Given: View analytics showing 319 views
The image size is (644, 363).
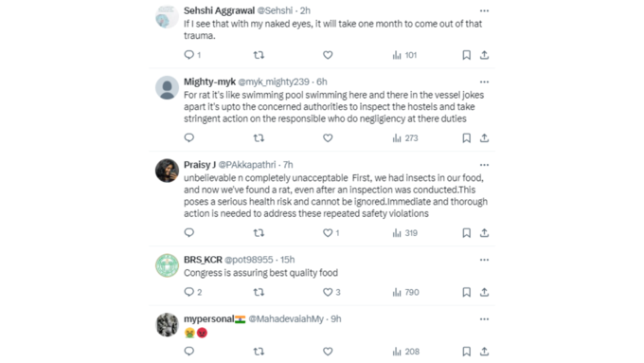Looking at the screenshot, I should click(405, 233).
